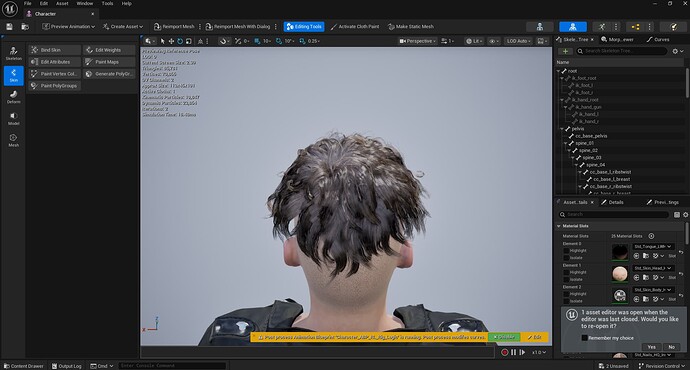
Task: Open the Physics asset mode icon
Action: coord(673,27)
